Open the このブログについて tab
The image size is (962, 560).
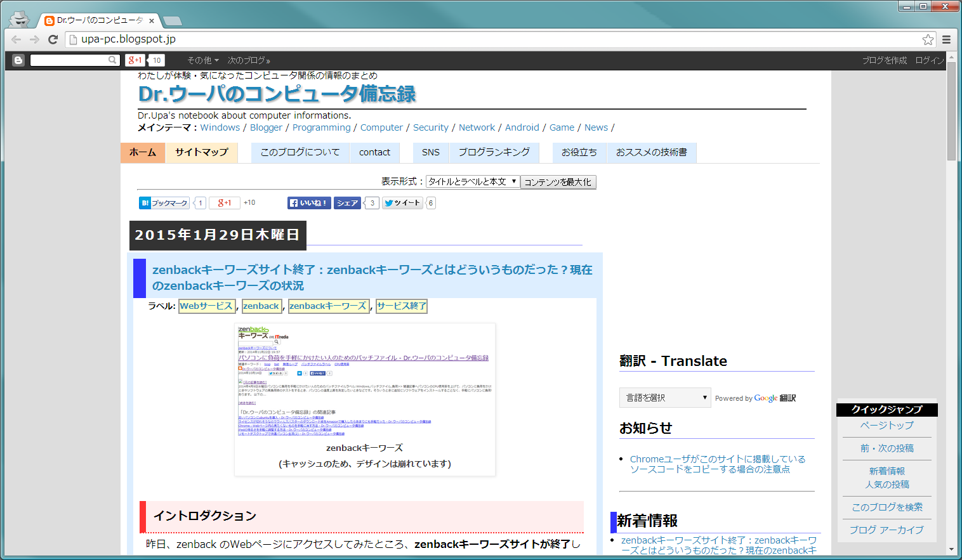(300, 152)
